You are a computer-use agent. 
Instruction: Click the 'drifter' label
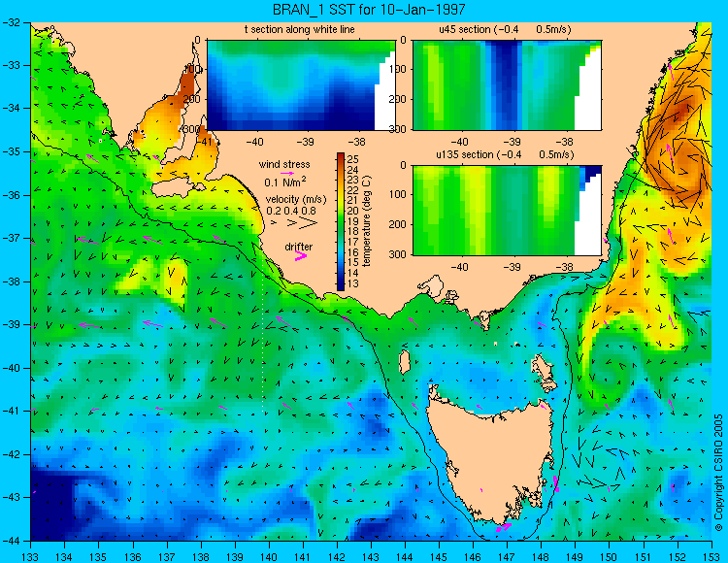[299, 247]
